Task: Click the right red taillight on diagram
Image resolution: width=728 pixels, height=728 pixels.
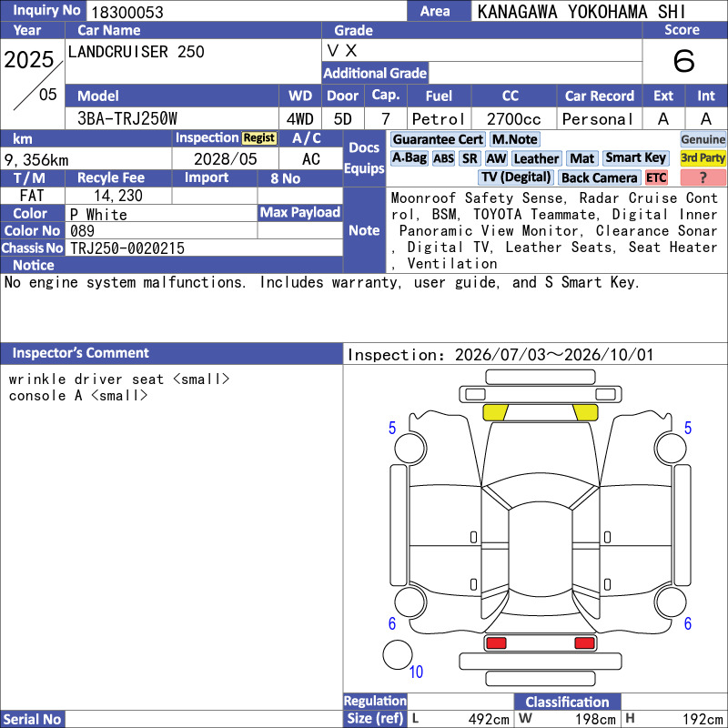Action: point(584,643)
